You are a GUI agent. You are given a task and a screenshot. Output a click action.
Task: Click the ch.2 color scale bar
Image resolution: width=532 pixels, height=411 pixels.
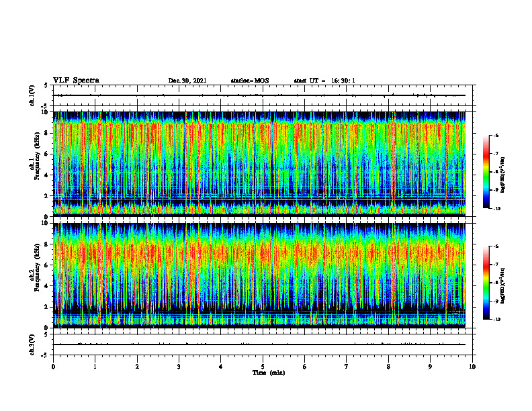[486, 283]
